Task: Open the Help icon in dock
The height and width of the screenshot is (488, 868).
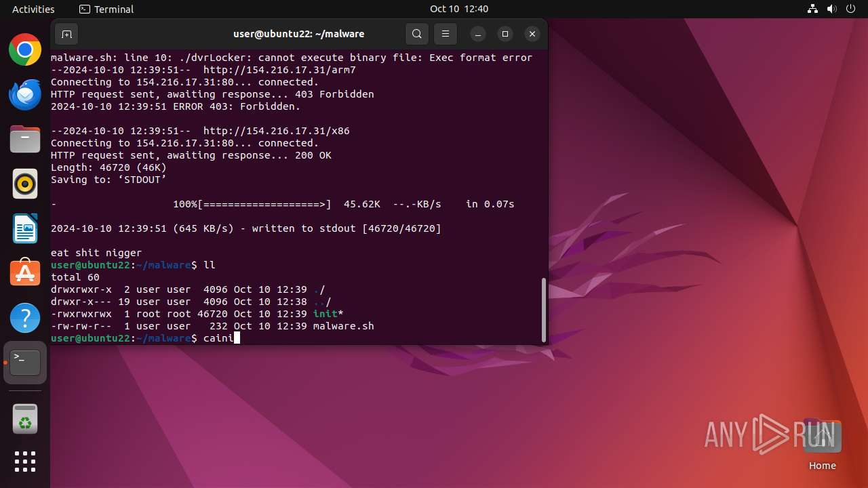Action: [25, 318]
